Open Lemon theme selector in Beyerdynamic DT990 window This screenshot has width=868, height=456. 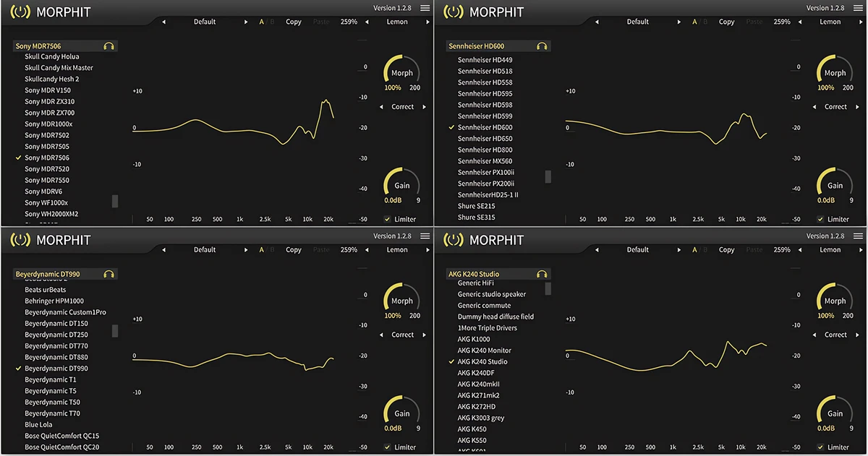(397, 250)
